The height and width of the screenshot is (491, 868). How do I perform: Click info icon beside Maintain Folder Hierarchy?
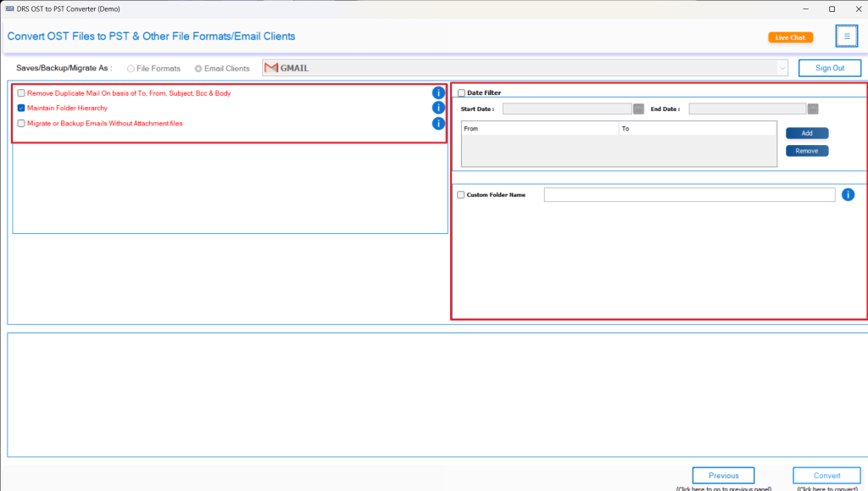438,108
